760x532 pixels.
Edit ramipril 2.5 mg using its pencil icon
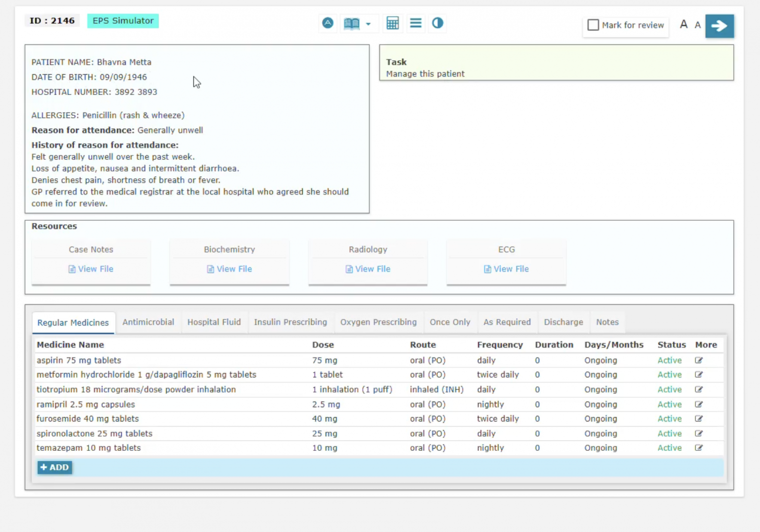tap(699, 404)
